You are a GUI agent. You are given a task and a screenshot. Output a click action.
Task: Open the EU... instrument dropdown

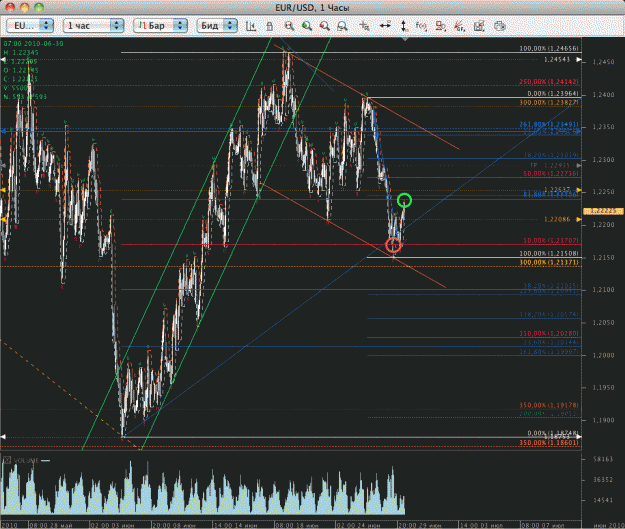[30, 26]
